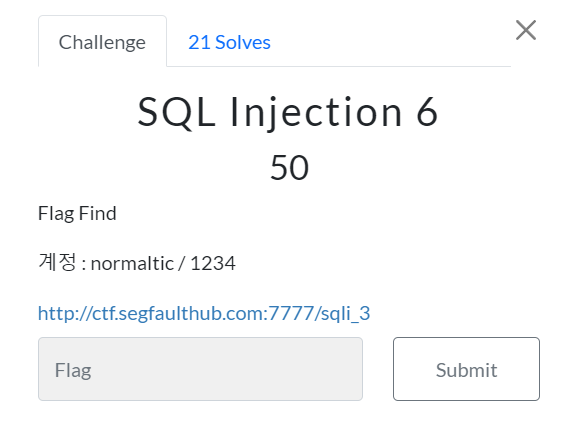Click the 50 points value

(289, 168)
